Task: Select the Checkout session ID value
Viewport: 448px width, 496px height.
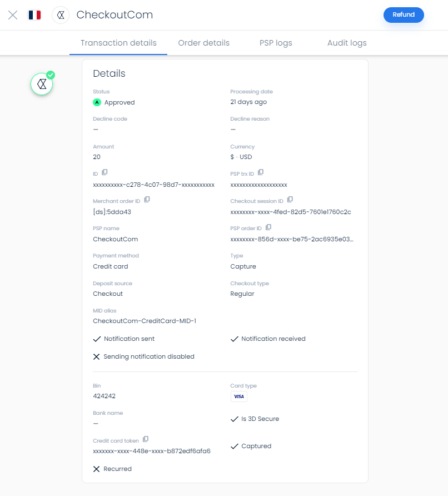Action: pos(291,212)
